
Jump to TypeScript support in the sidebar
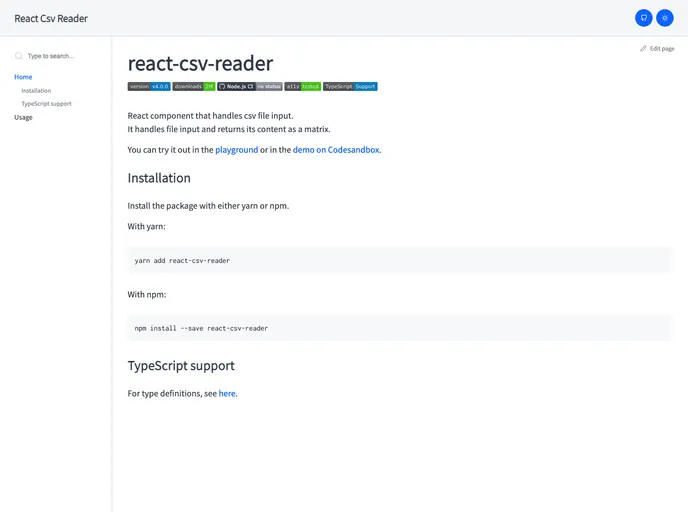pos(47,104)
